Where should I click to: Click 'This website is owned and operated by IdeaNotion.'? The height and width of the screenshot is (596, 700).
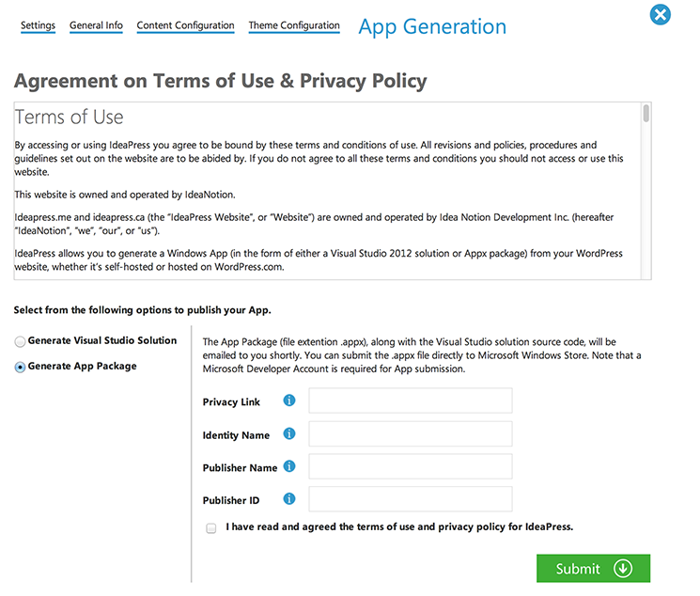point(125,195)
